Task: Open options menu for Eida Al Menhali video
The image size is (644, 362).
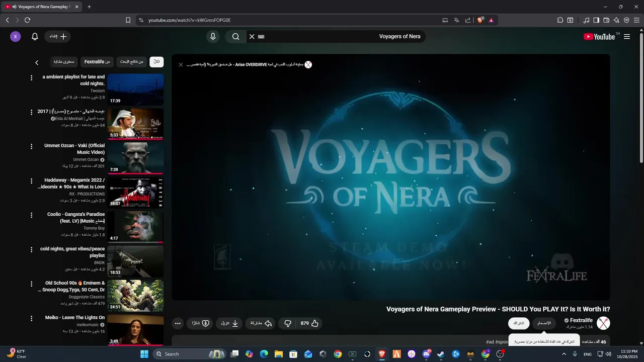Action: 31,112
